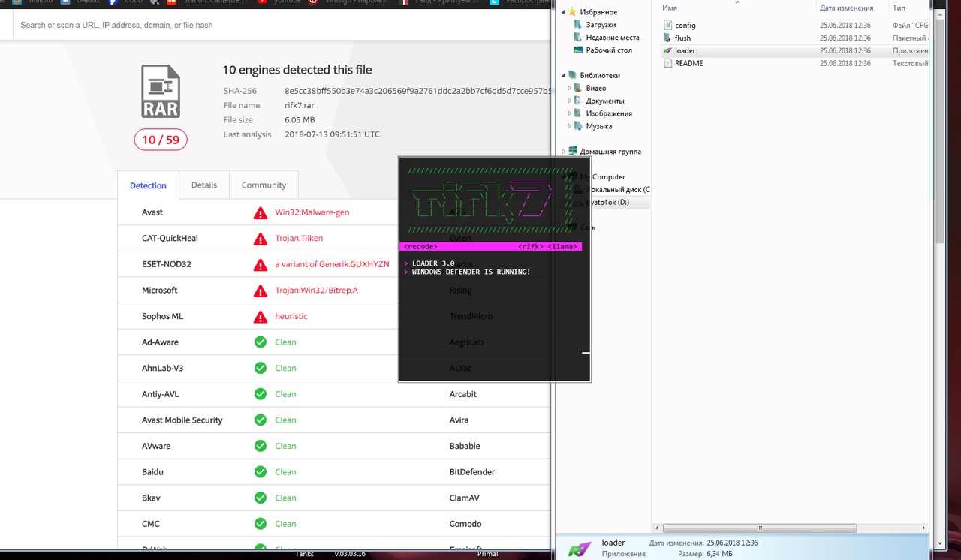Click the loader icon in the Explorer details pane

pos(579,549)
